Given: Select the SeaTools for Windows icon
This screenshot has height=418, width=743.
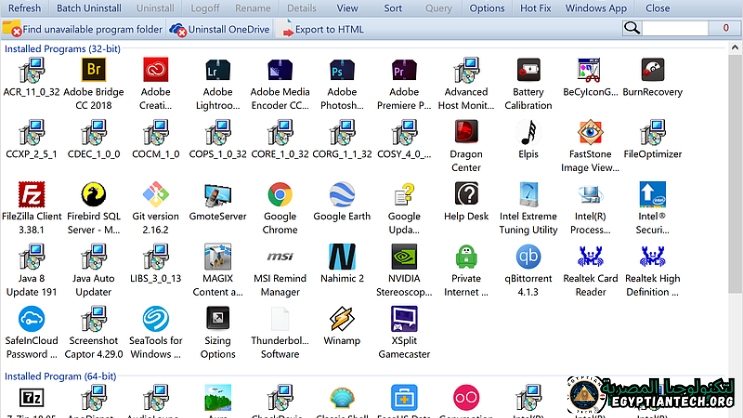Looking at the screenshot, I should (x=155, y=318).
